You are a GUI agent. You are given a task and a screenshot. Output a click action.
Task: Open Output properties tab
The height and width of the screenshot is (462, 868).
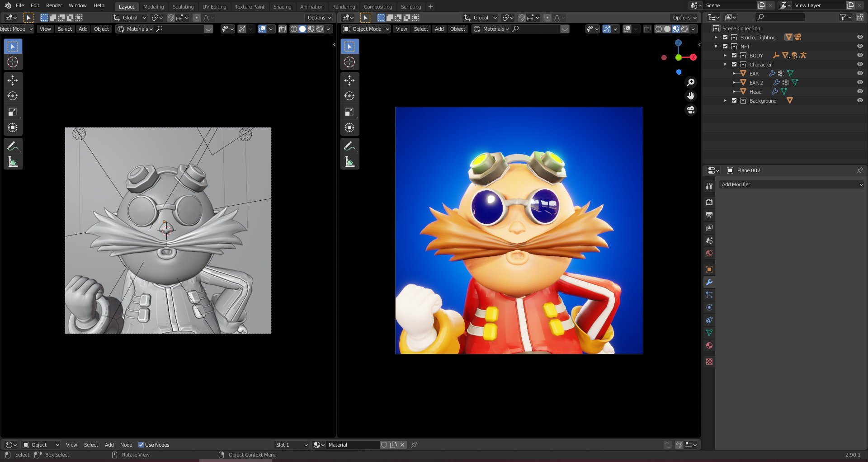click(709, 215)
